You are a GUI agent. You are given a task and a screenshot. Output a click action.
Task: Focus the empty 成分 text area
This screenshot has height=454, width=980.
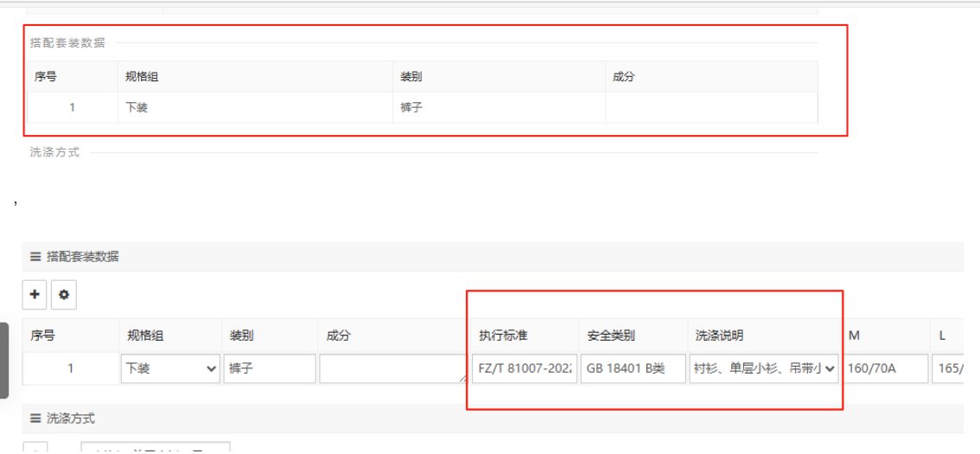point(392,368)
